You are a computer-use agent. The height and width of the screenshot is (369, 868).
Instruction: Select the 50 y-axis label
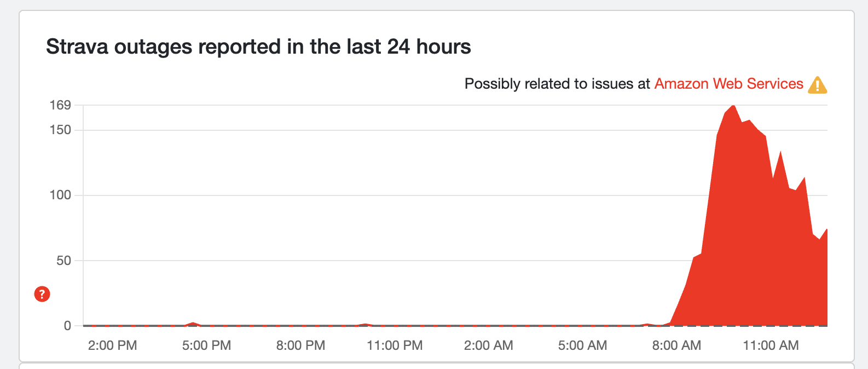tap(63, 261)
